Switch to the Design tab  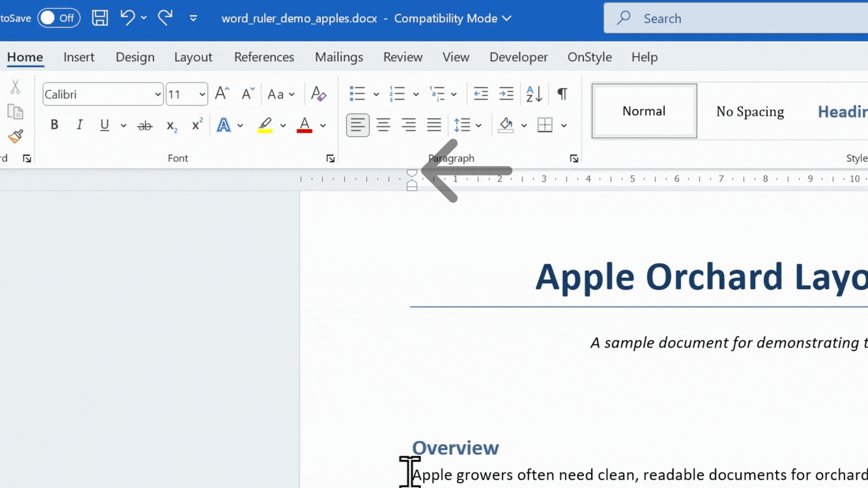point(135,57)
